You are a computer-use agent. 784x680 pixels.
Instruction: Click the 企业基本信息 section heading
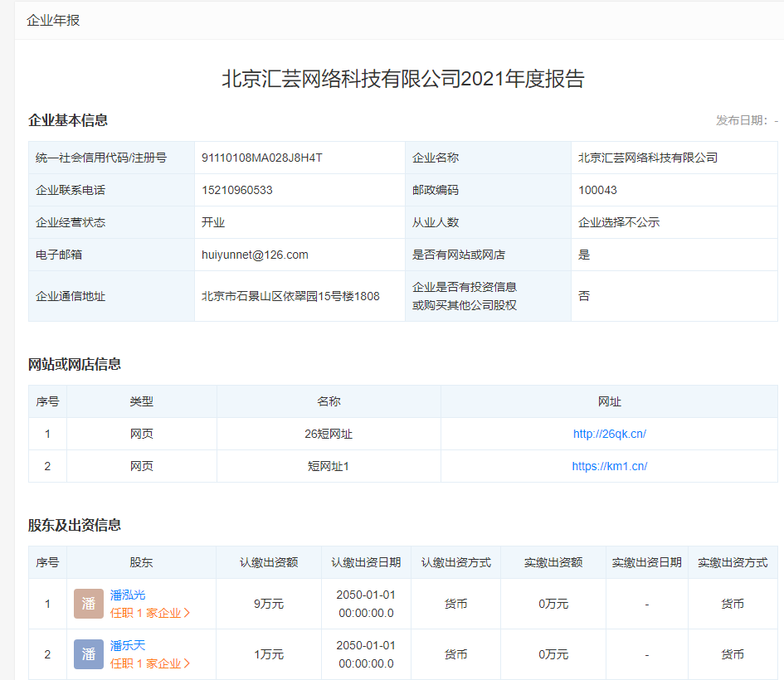[x=68, y=120]
